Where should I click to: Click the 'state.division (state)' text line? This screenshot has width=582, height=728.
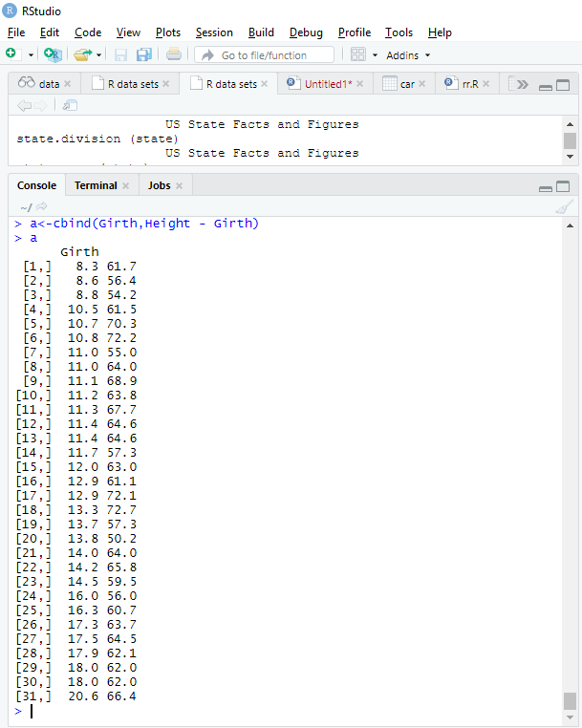point(97,139)
